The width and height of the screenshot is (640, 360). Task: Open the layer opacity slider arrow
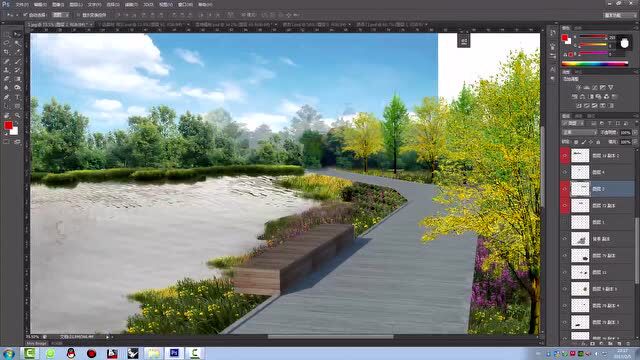[x=635, y=133]
